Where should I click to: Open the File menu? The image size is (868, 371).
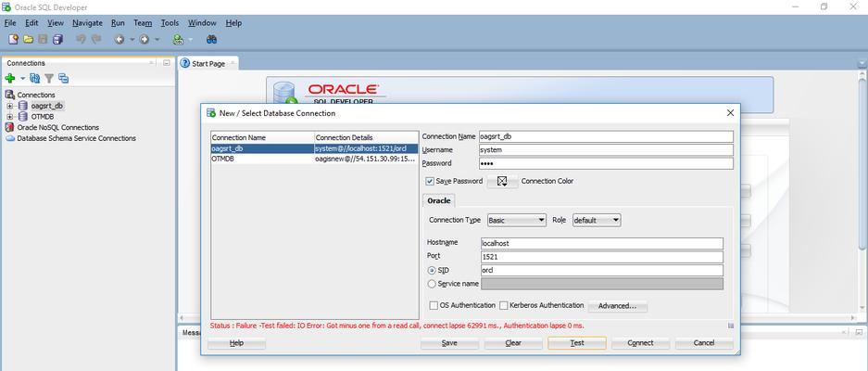pos(10,23)
